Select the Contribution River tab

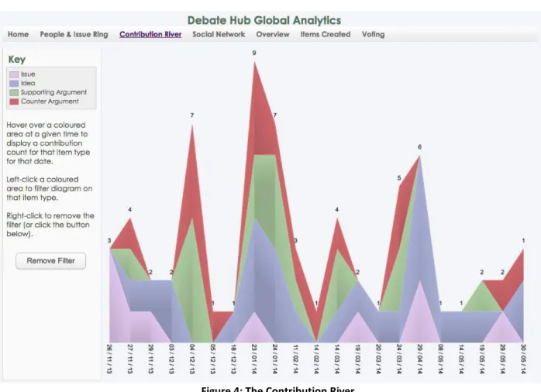[x=150, y=35]
